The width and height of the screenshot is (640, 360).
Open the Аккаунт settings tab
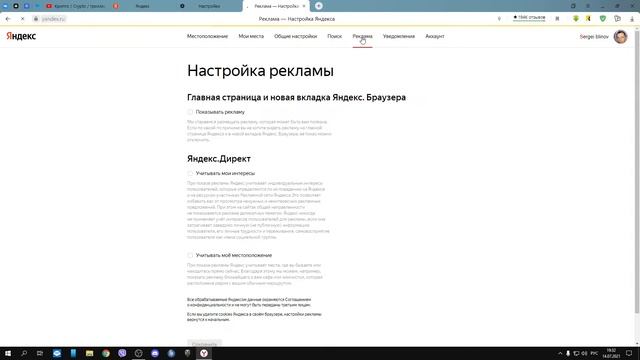(x=435, y=36)
